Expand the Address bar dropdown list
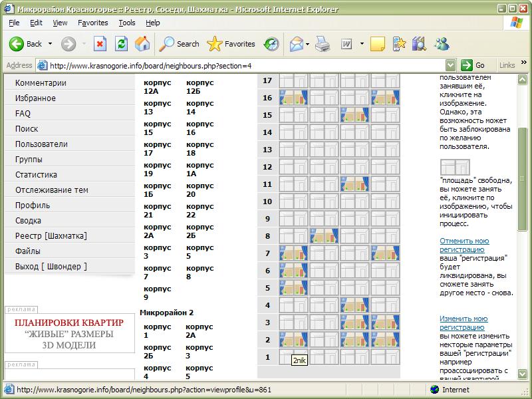 click(x=450, y=65)
